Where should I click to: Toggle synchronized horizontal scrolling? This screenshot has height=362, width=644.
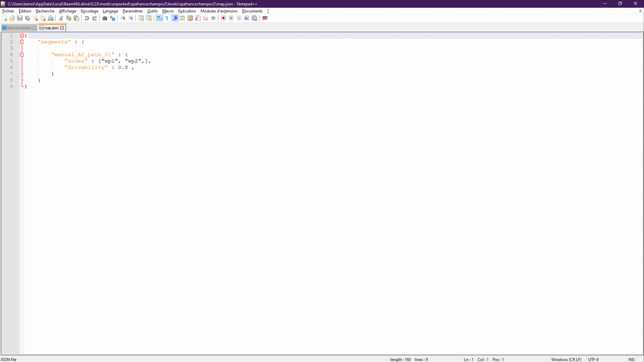coord(149,18)
